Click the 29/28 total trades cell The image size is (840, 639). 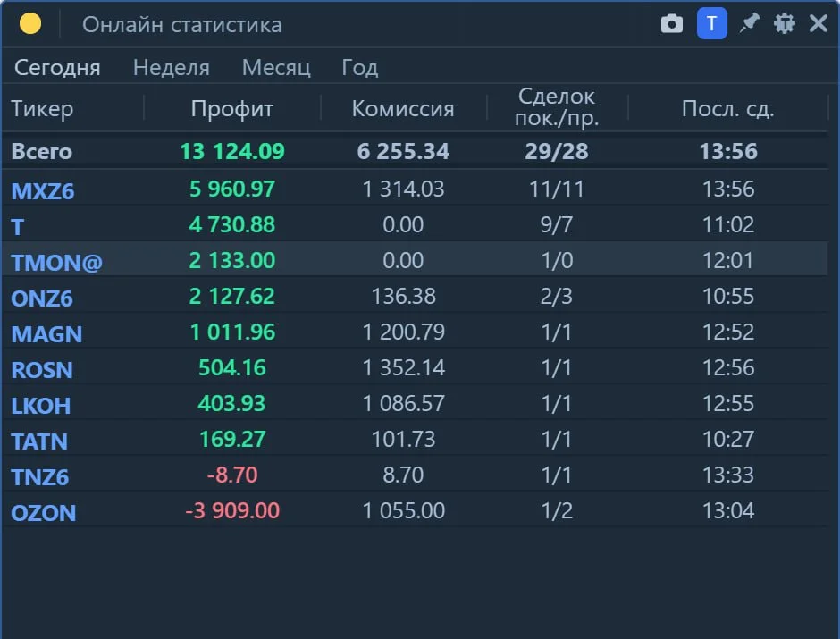[557, 152]
